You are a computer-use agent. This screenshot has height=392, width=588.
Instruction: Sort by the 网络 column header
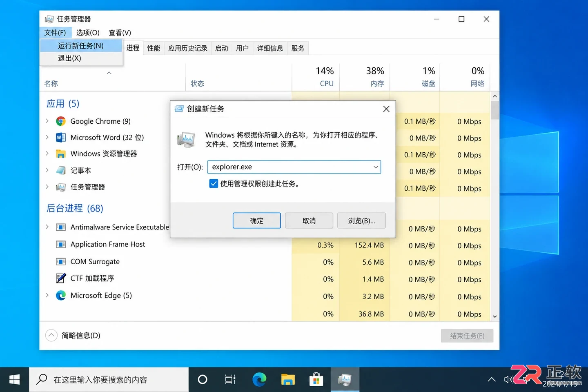coord(465,77)
